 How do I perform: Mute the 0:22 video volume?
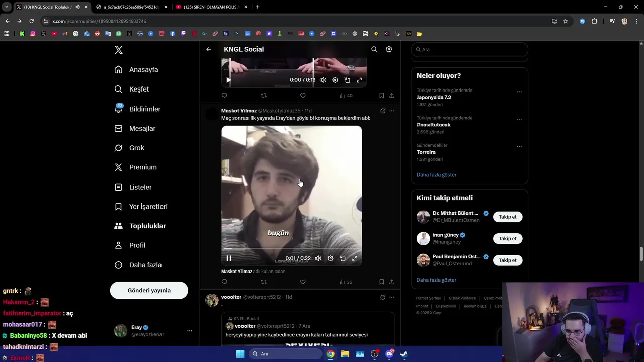(x=318, y=258)
